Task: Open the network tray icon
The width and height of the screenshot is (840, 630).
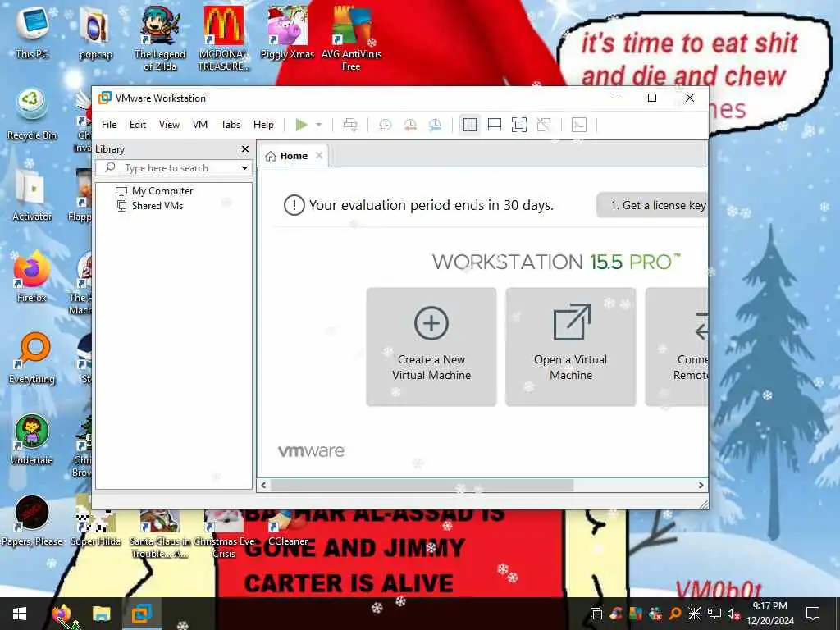Action: pyautogui.click(x=714, y=614)
